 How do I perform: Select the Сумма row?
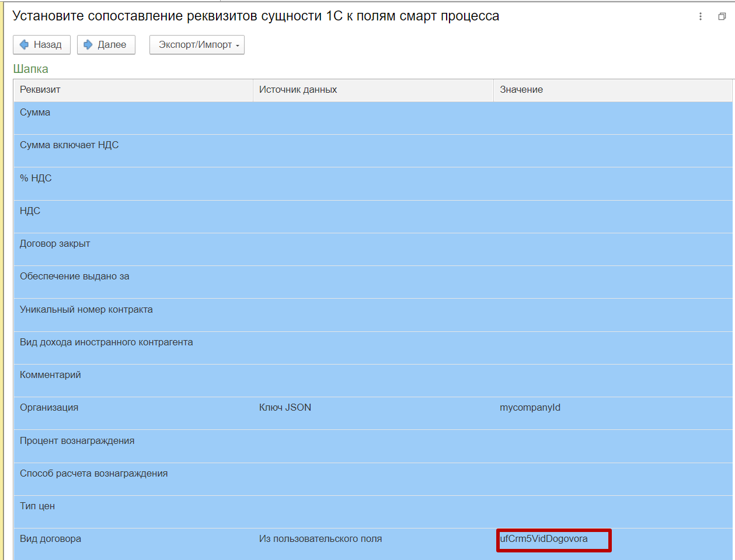click(x=35, y=113)
